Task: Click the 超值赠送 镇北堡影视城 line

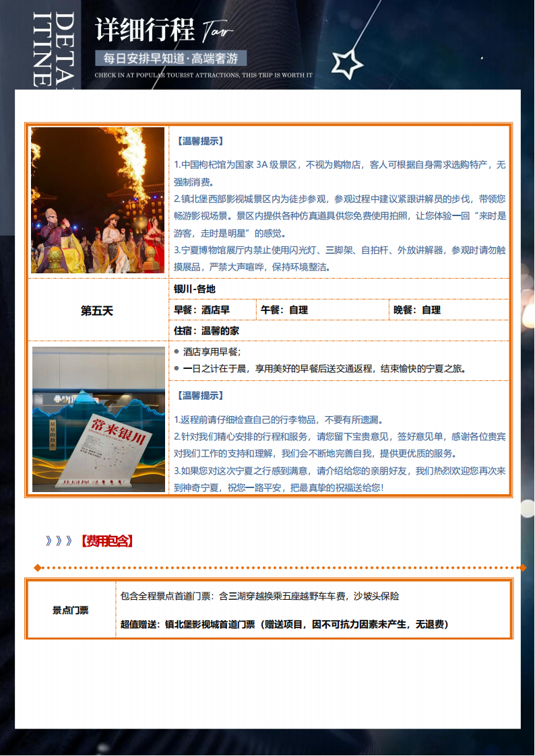Action: point(284,624)
